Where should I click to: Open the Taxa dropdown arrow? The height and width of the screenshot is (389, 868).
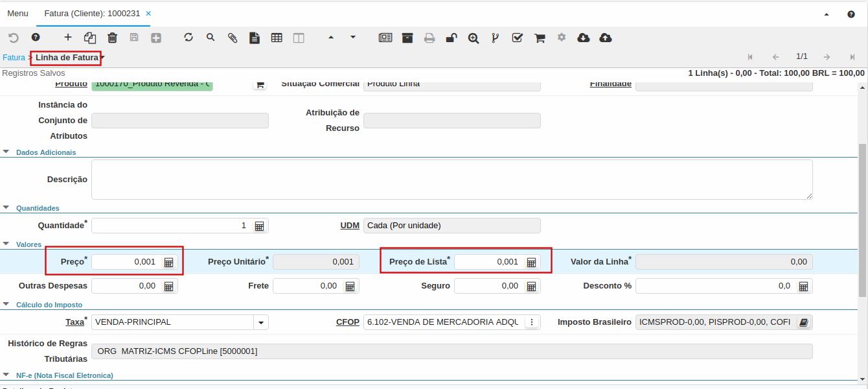(260, 322)
